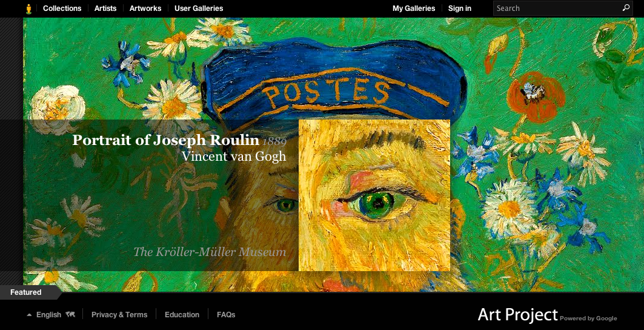Open the English language menu
644x330 pixels.
pos(49,315)
